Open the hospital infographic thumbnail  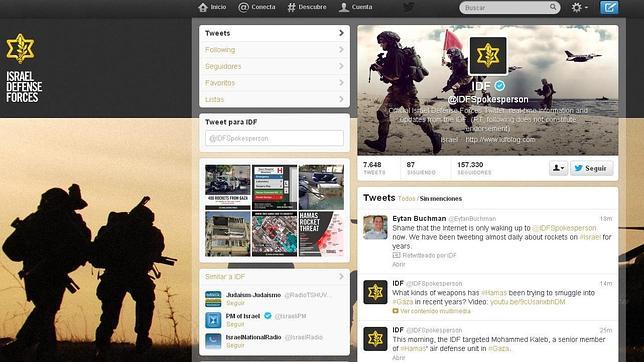274,187
